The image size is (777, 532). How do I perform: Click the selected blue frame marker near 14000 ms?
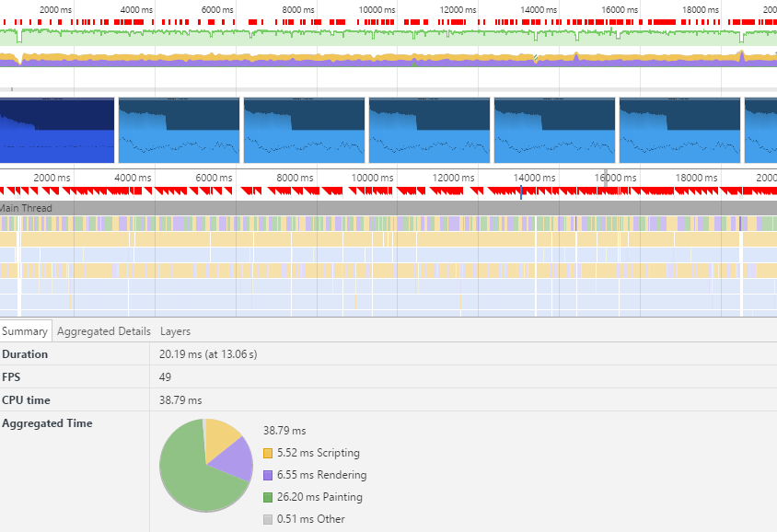point(521,191)
